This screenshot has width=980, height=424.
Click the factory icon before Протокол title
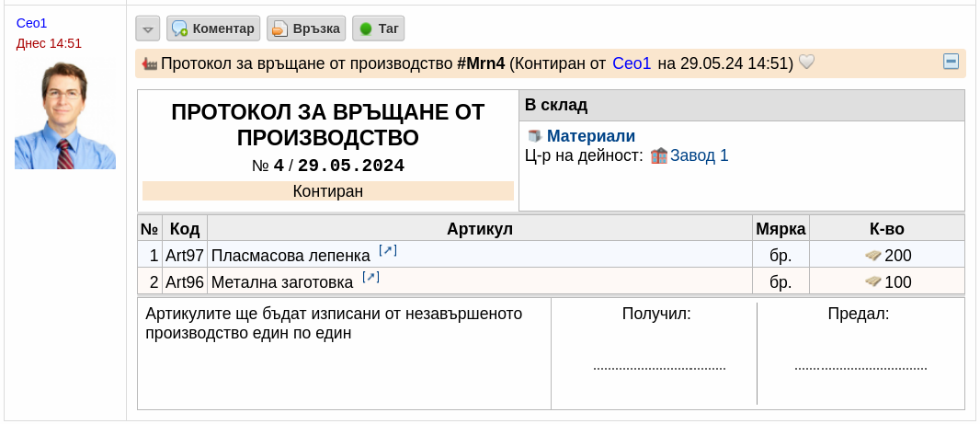click(x=150, y=63)
